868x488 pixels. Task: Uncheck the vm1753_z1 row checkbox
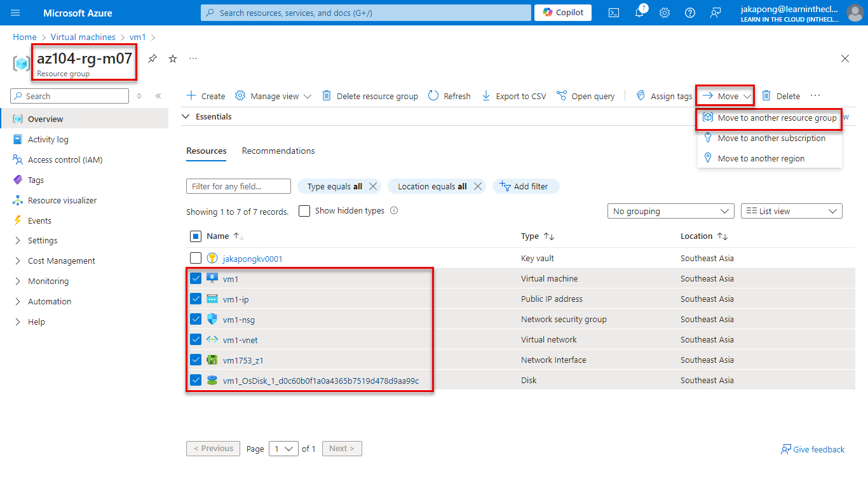pos(196,360)
